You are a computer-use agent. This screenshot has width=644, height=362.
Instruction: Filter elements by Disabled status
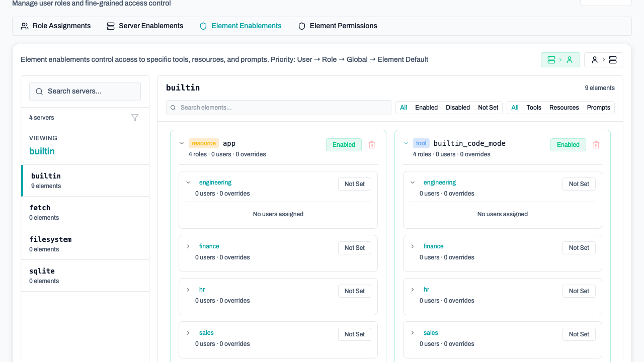coord(457,108)
